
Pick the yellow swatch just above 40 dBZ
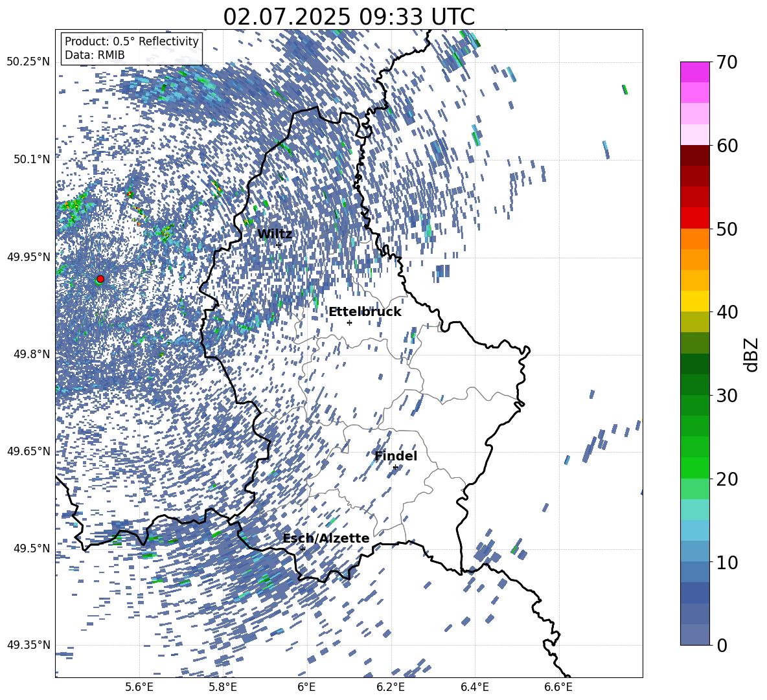click(x=695, y=301)
